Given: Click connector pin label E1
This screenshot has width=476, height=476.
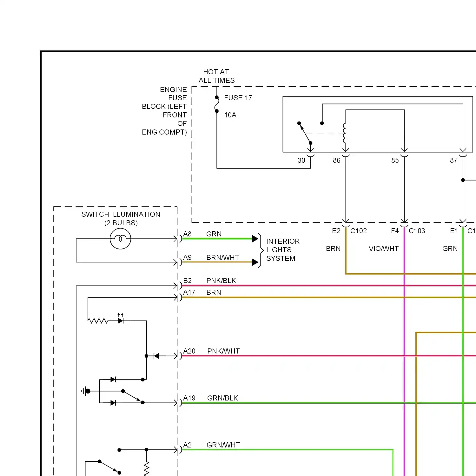Looking at the screenshot, I should [454, 231].
